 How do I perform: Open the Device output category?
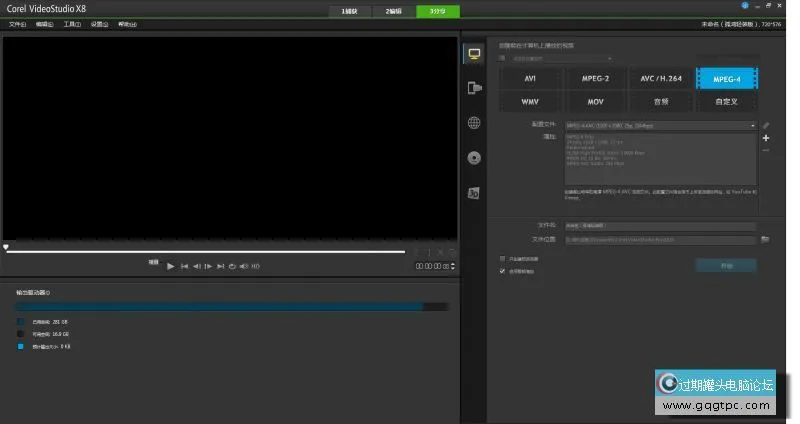(x=475, y=88)
